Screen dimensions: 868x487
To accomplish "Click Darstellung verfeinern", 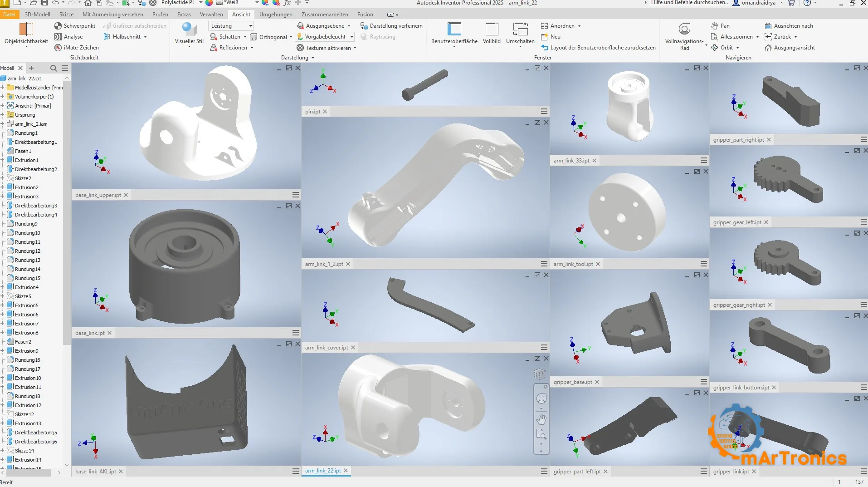I will click(391, 26).
